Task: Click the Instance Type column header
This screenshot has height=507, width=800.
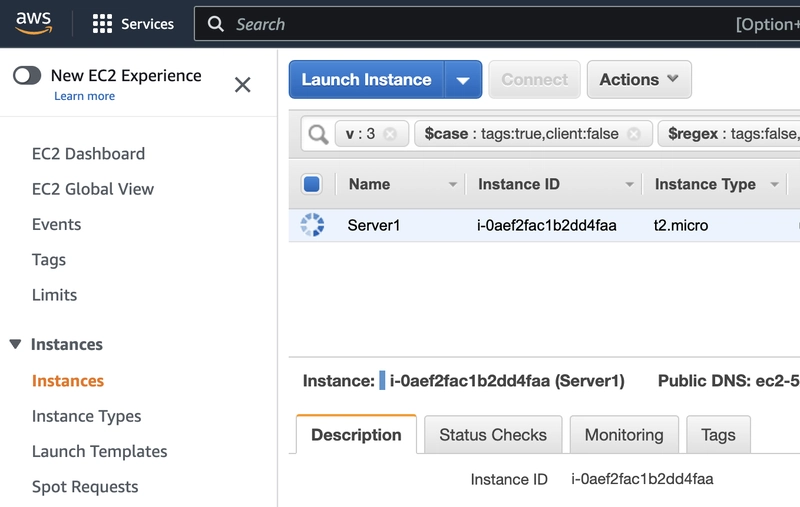Action: 705,184
